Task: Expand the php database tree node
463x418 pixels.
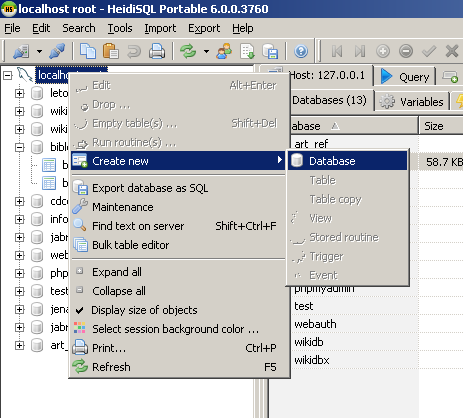Action: [20, 273]
